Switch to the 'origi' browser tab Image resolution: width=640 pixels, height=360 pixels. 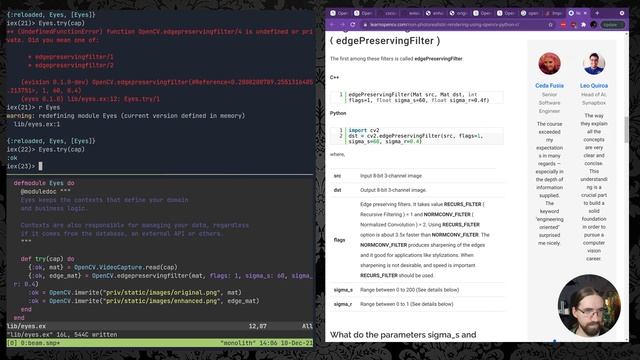pos(459,13)
